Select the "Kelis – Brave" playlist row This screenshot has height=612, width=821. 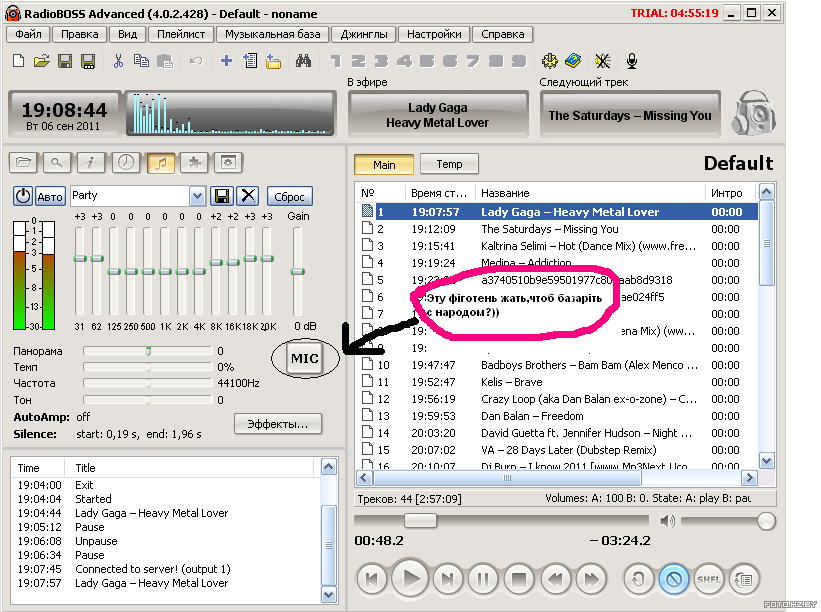point(559,382)
